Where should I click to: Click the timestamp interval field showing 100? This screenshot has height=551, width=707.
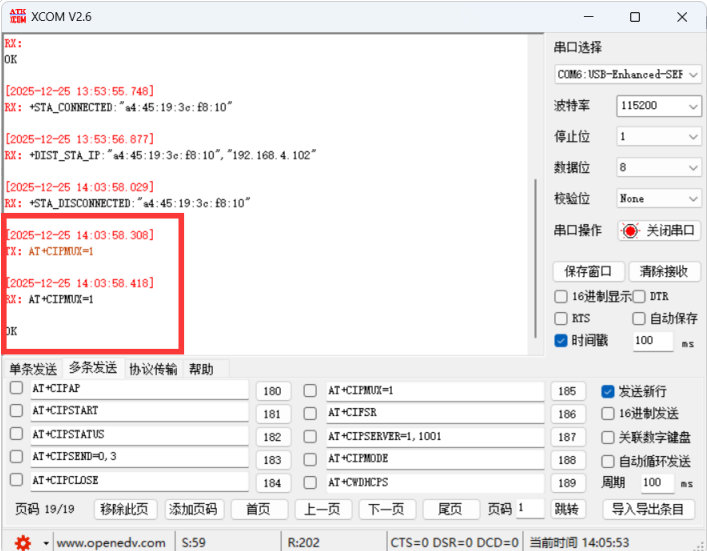[x=653, y=341]
